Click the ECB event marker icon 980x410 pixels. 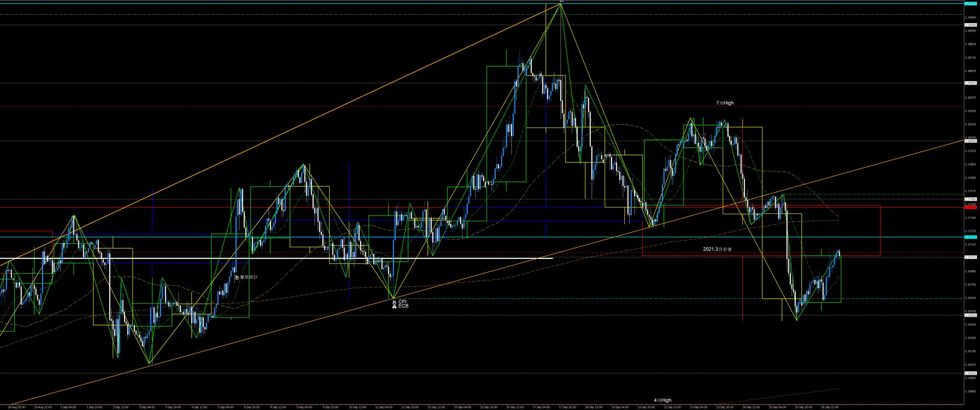pyautogui.click(x=394, y=307)
